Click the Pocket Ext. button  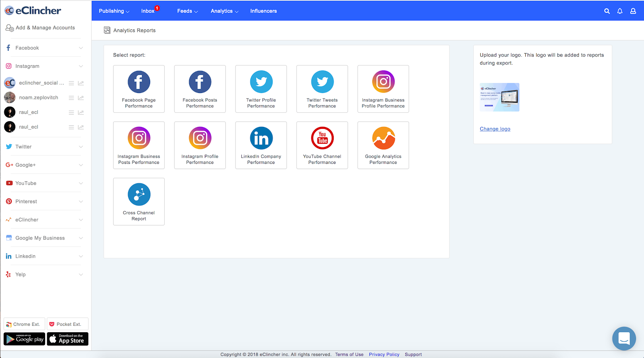68,324
